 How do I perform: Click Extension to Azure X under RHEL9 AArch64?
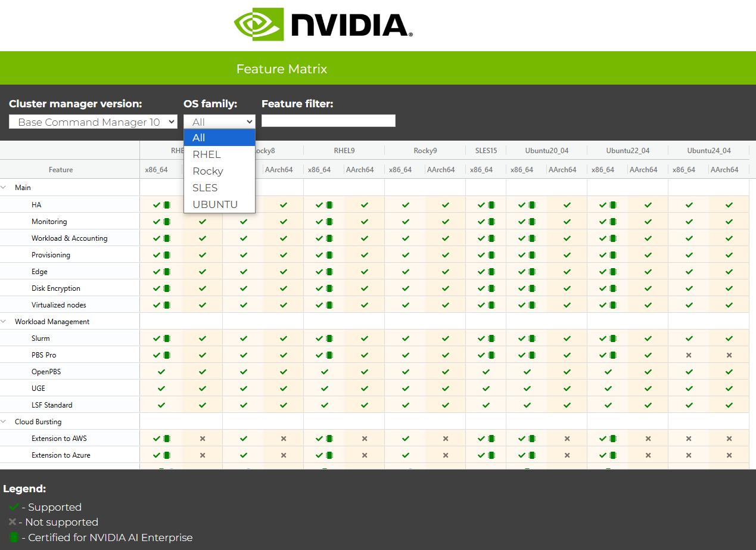point(365,455)
